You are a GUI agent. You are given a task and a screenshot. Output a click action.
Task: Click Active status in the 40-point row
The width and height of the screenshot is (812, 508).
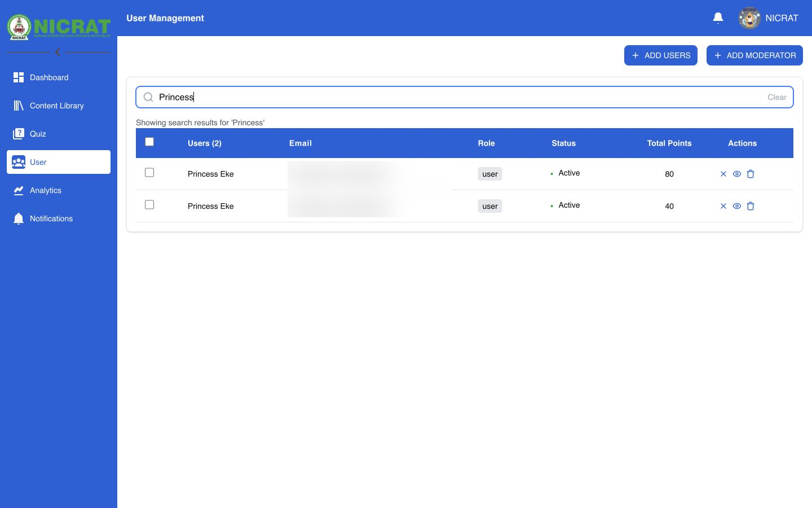point(566,205)
